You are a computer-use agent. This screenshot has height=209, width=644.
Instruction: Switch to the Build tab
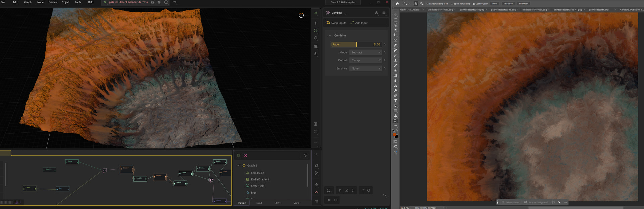point(259,203)
